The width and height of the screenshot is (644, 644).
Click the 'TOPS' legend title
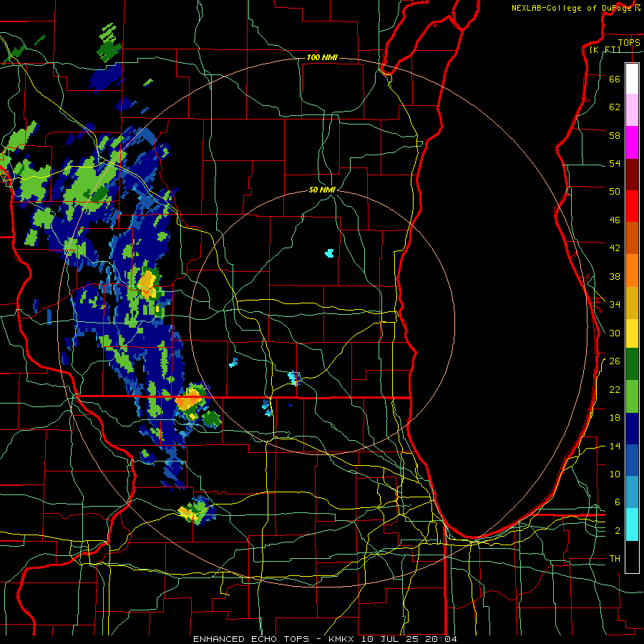(629, 43)
